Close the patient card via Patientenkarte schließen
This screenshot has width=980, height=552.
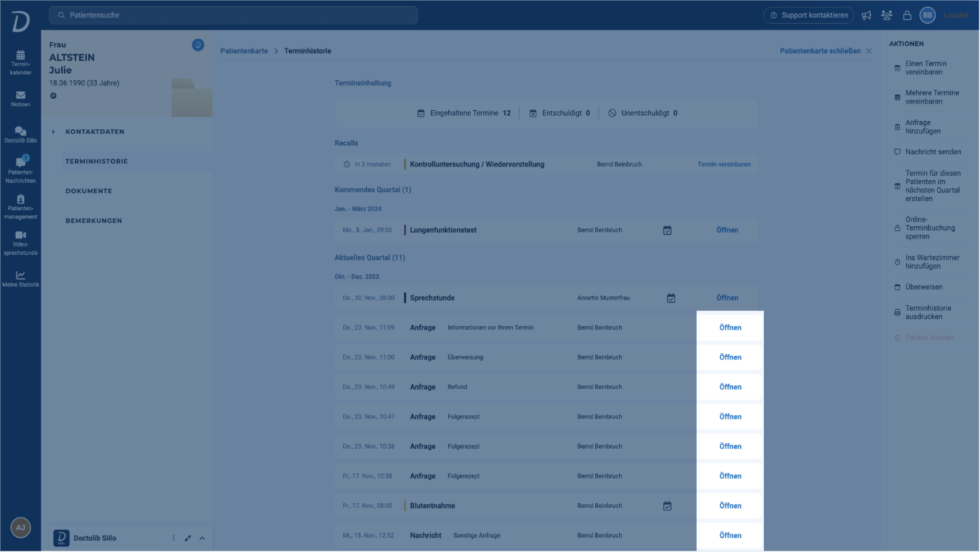point(826,51)
